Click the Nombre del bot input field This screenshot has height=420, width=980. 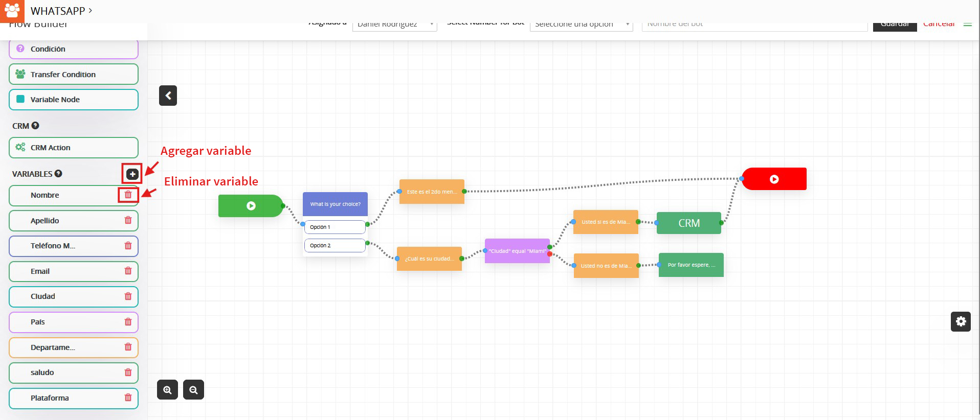coord(754,25)
